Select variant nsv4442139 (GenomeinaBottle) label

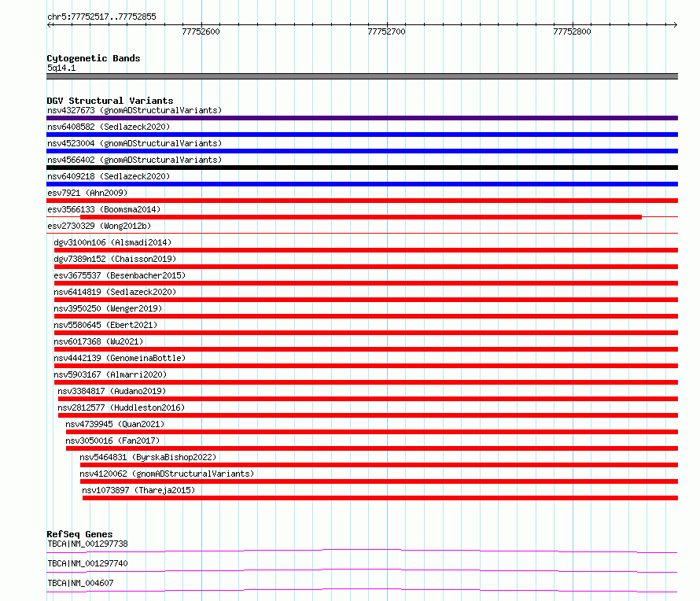pyautogui.click(x=120, y=358)
